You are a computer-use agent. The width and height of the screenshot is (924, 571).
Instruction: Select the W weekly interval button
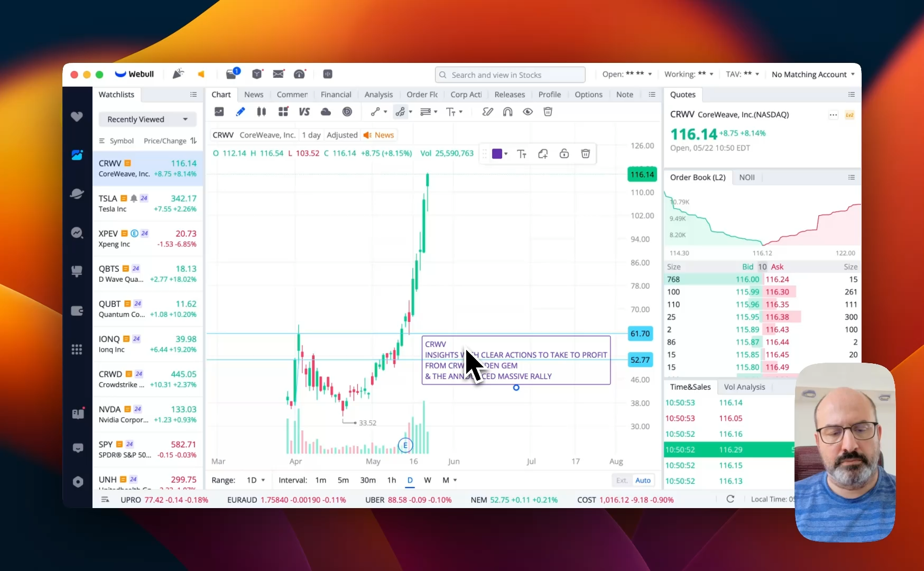click(427, 480)
